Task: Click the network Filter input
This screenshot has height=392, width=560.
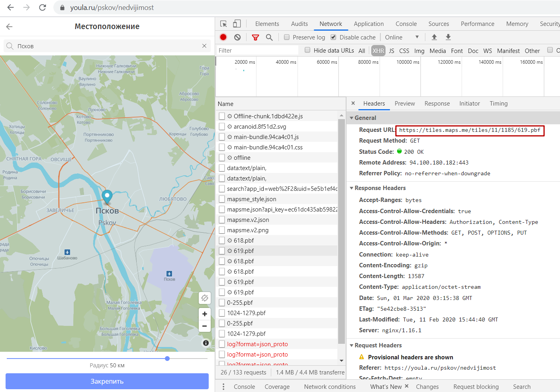Action: (x=257, y=50)
